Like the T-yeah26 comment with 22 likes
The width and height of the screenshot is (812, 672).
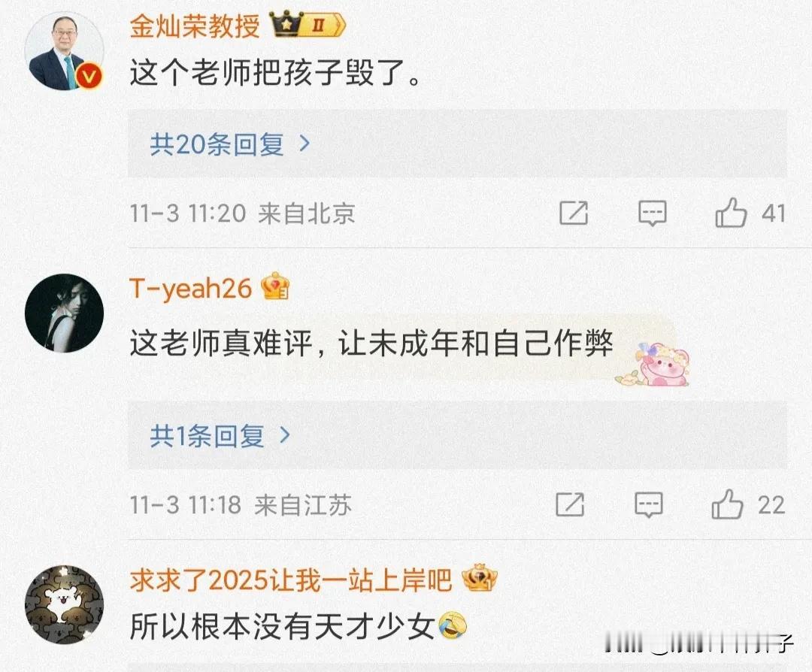pyautogui.click(x=727, y=504)
